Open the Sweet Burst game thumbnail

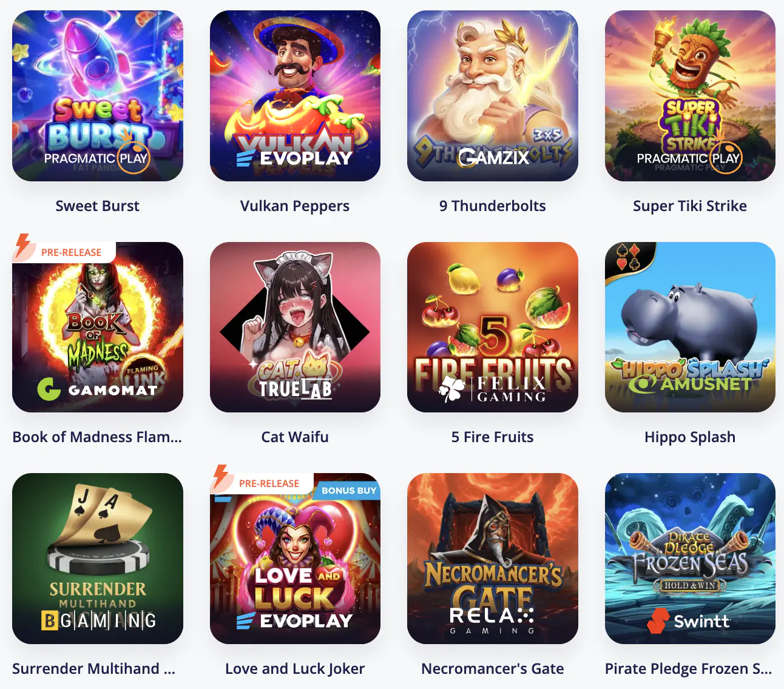tap(98, 96)
